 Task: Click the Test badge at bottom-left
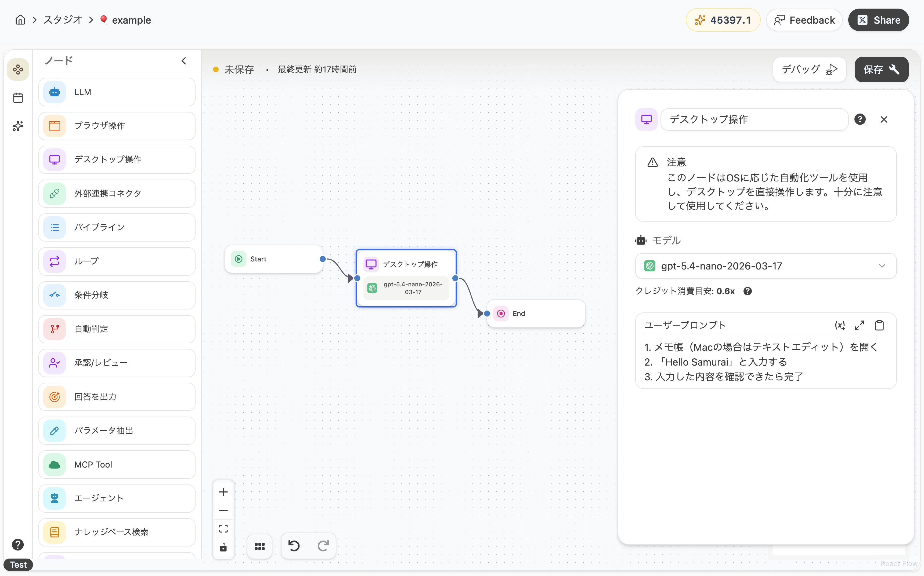point(18,564)
